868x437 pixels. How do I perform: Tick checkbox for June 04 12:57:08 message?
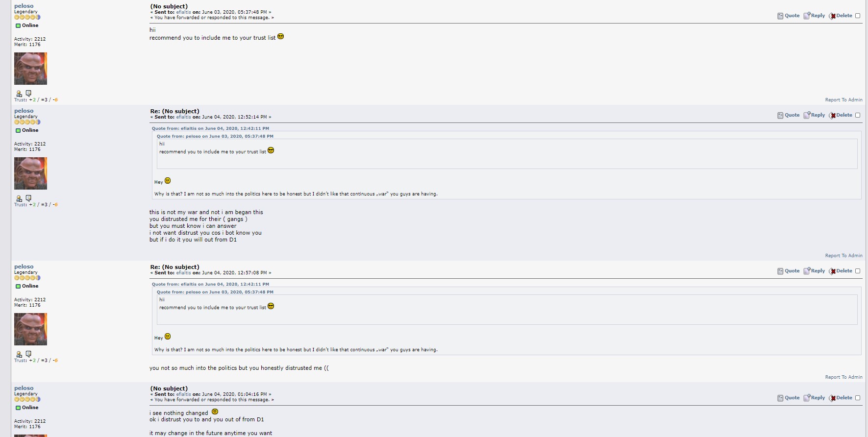858,271
